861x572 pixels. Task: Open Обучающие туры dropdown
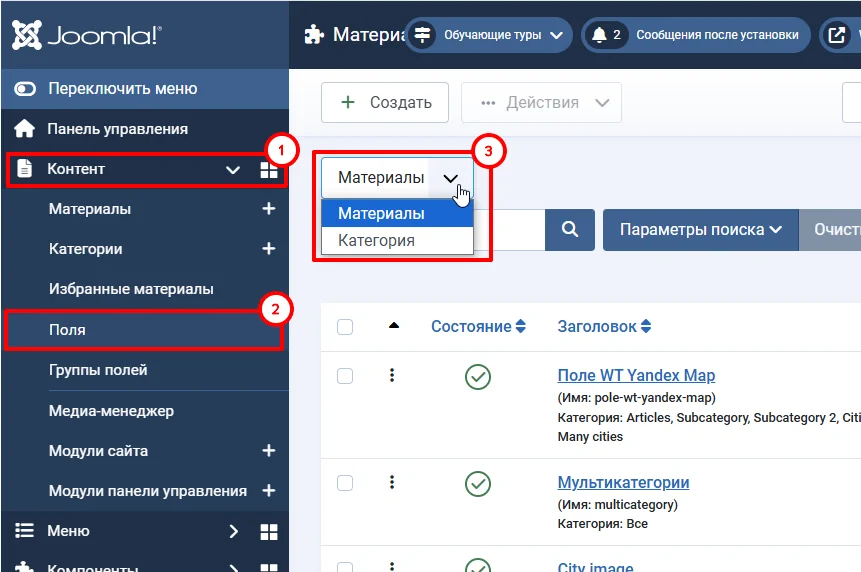point(489,35)
